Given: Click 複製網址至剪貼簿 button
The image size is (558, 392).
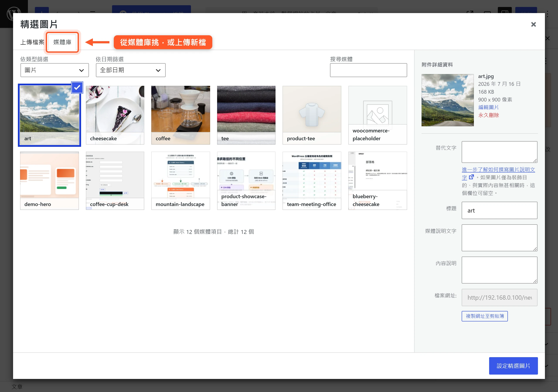Looking at the screenshot, I should (x=485, y=316).
